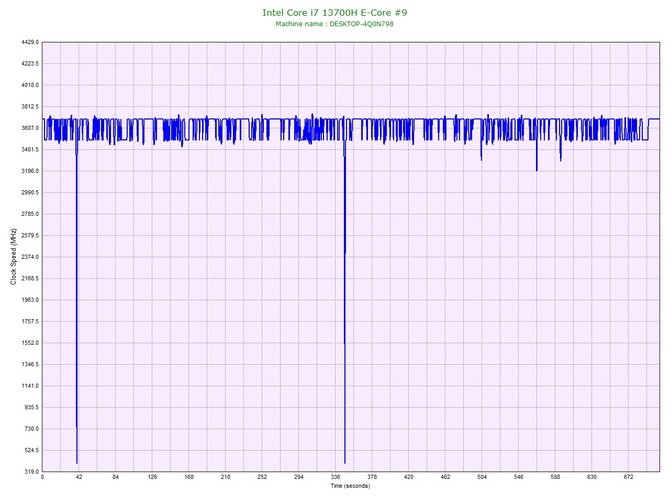Click the 4018.0 tick label
The height and width of the screenshot is (503, 670).
tap(30, 85)
